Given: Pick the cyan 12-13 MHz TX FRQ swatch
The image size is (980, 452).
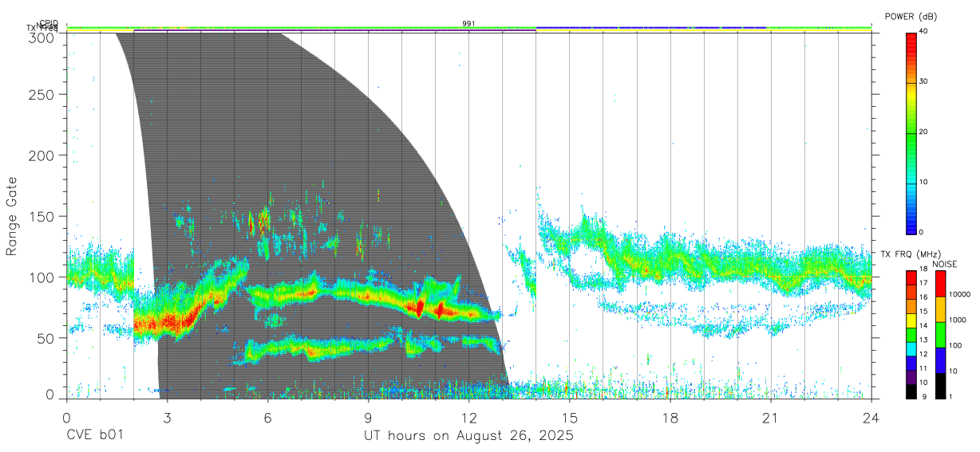Looking at the screenshot, I should (x=911, y=348).
